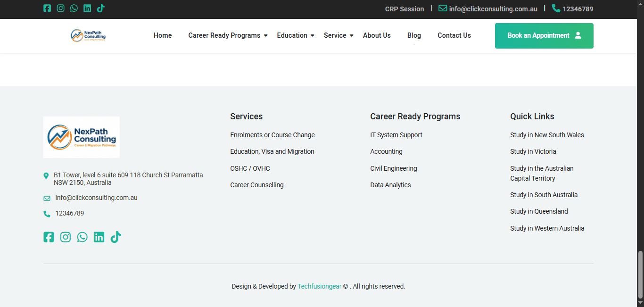Click the Instagram icon in top bar

tap(60, 8)
